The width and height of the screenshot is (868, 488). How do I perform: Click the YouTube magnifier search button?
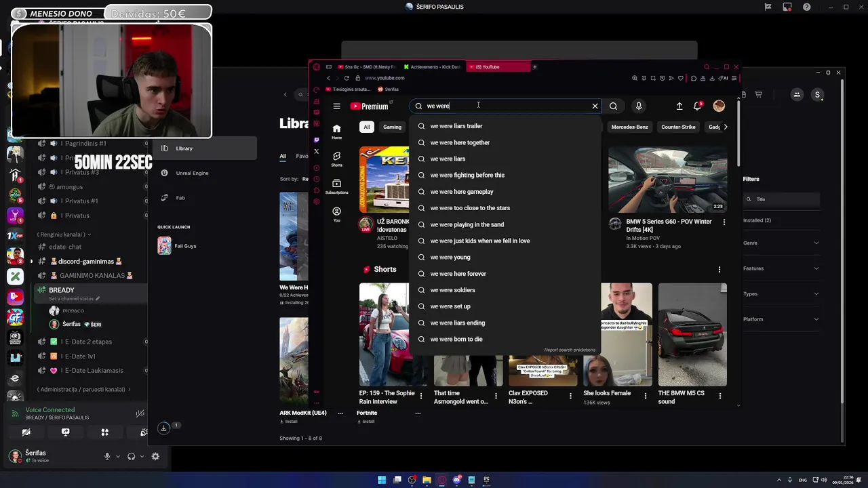pos(613,106)
